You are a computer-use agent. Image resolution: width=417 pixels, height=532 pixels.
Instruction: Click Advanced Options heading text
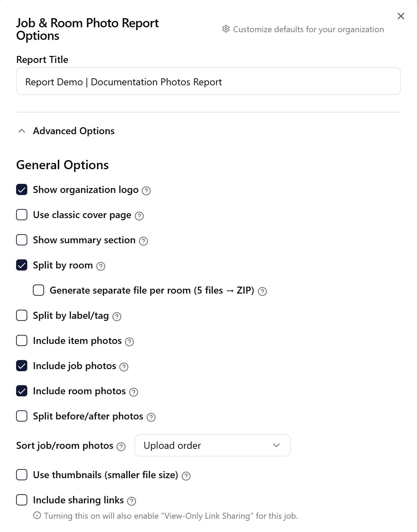click(x=74, y=131)
